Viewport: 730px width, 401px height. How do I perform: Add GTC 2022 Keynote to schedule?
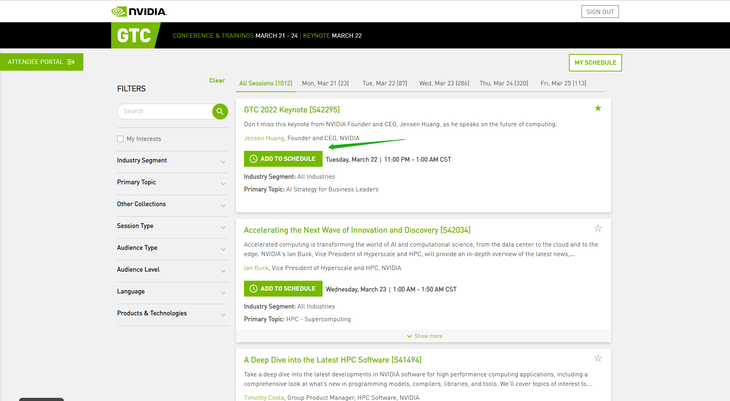pyautogui.click(x=283, y=159)
